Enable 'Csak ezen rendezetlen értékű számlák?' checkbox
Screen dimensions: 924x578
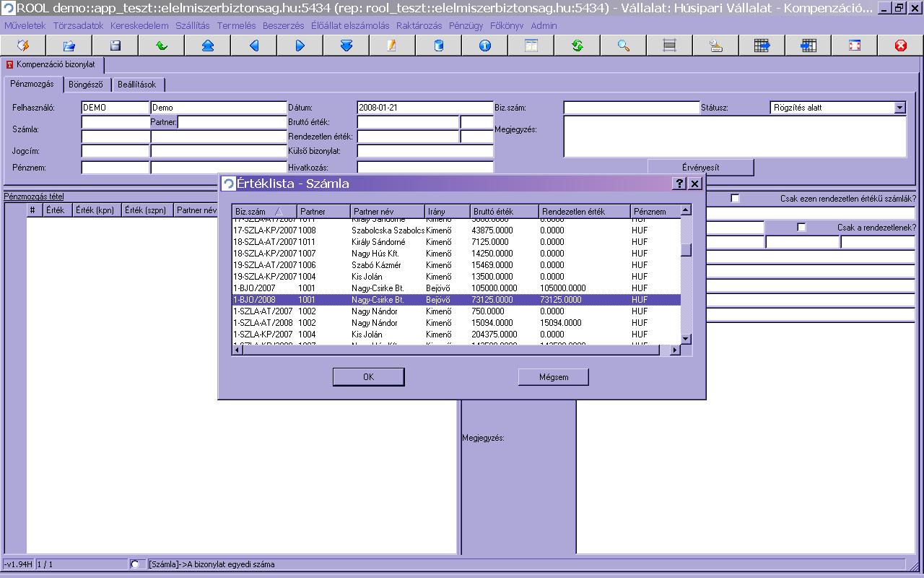click(x=735, y=199)
